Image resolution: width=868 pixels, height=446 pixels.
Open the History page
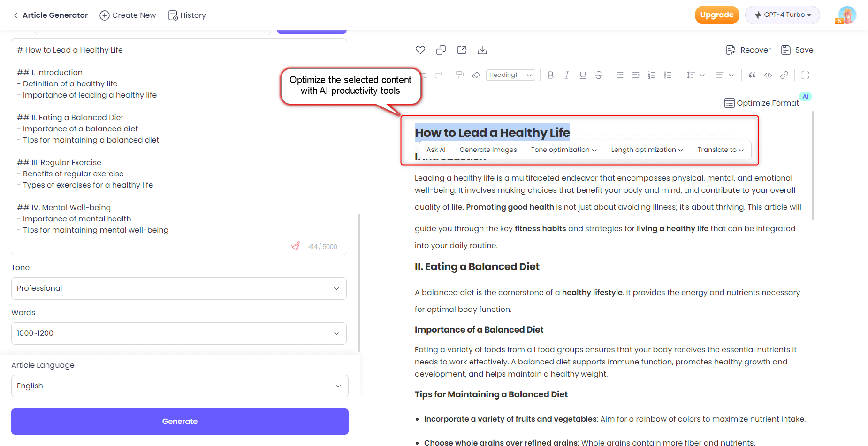coord(187,15)
